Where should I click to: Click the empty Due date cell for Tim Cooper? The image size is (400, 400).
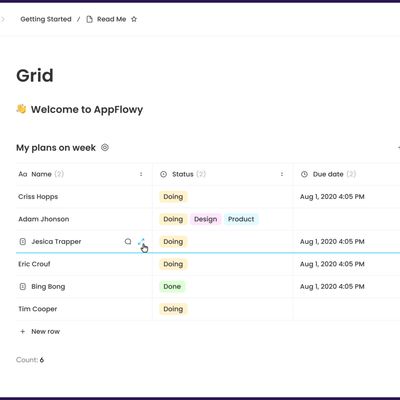click(x=347, y=309)
